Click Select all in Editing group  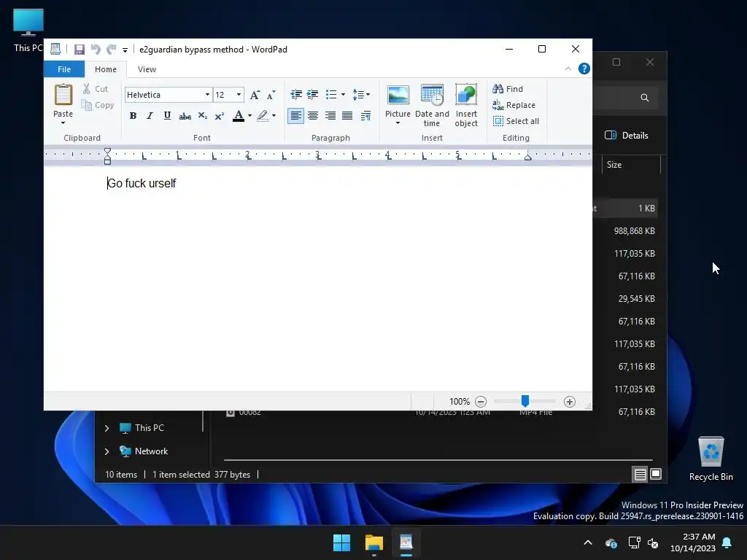pyautogui.click(x=516, y=122)
